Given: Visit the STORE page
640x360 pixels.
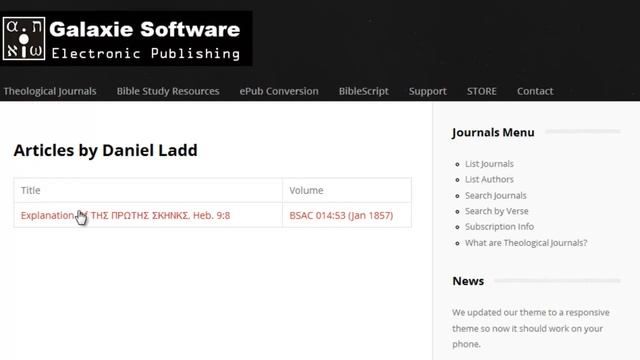Looking at the screenshot, I should tap(482, 91).
